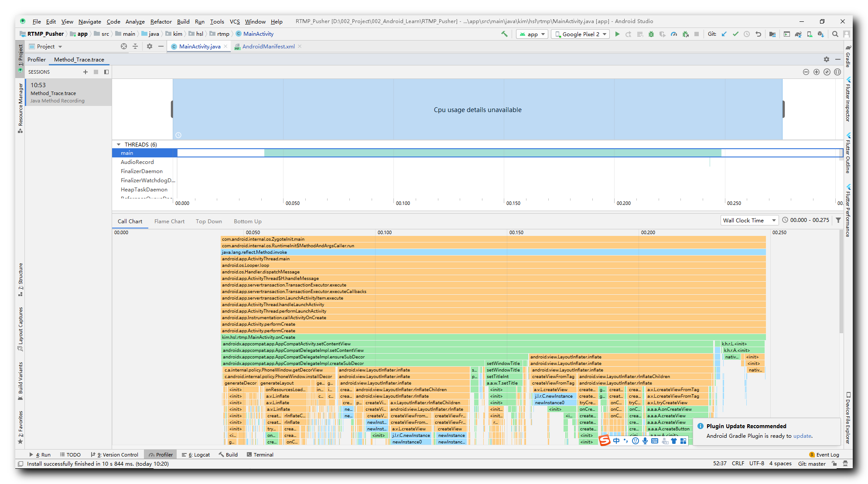Collapse the THREADS section
The image size is (868, 484).
(119, 144)
